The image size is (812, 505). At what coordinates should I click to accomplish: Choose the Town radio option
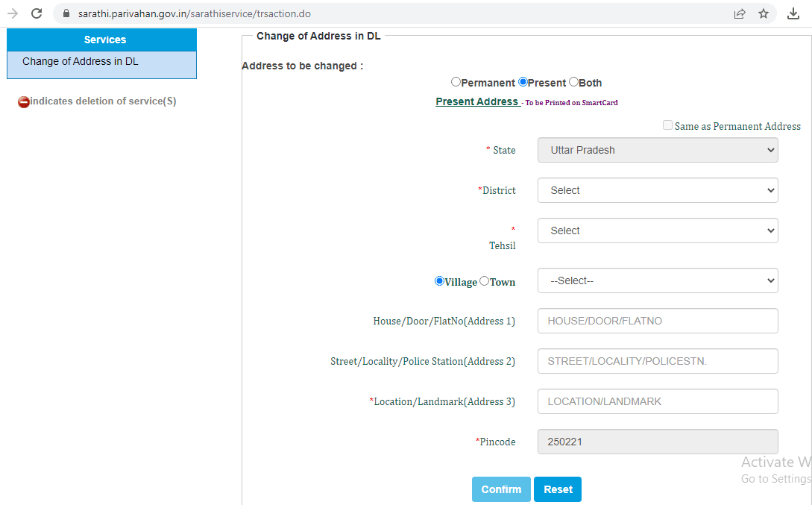484,280
